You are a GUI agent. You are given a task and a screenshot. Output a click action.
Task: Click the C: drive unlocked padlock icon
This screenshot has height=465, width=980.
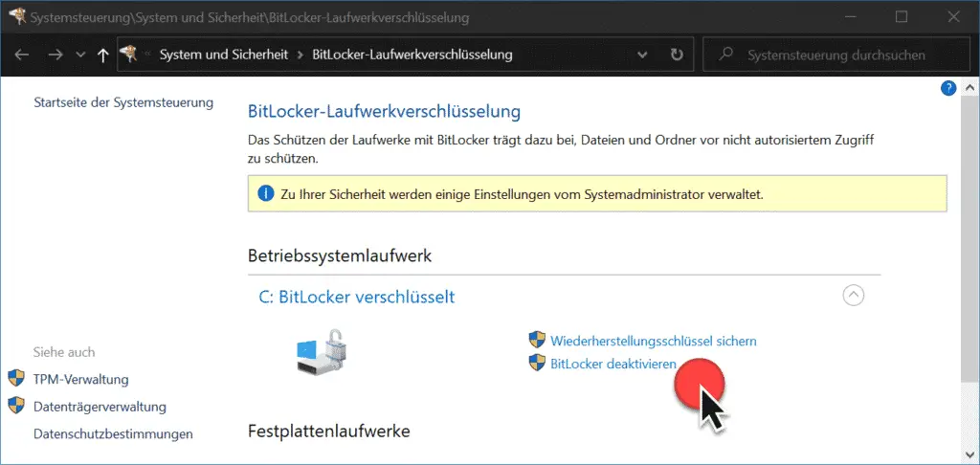[322, 350]
